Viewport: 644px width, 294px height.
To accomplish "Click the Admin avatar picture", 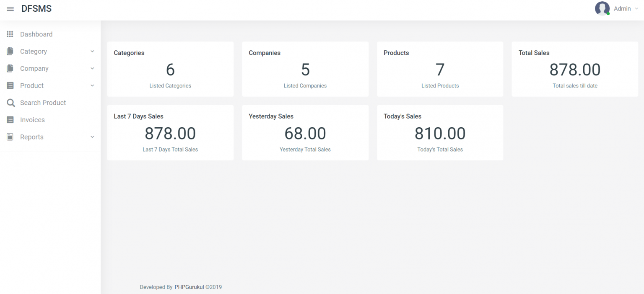I will pos(602,8).
